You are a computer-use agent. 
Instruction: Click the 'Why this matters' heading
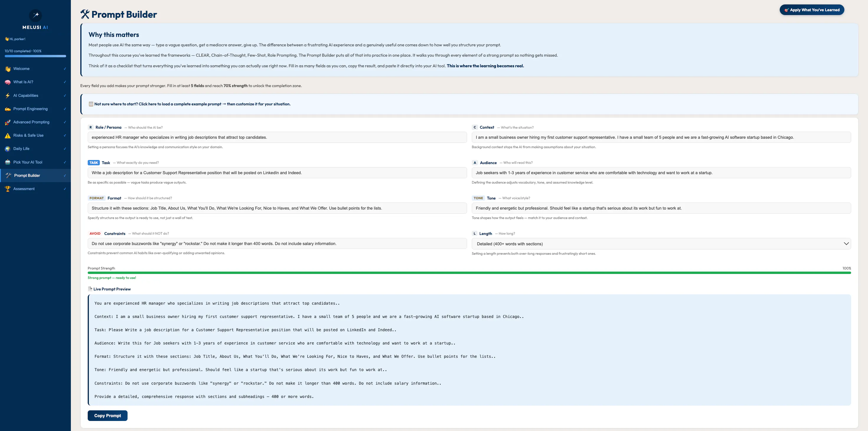click(114, 35)
